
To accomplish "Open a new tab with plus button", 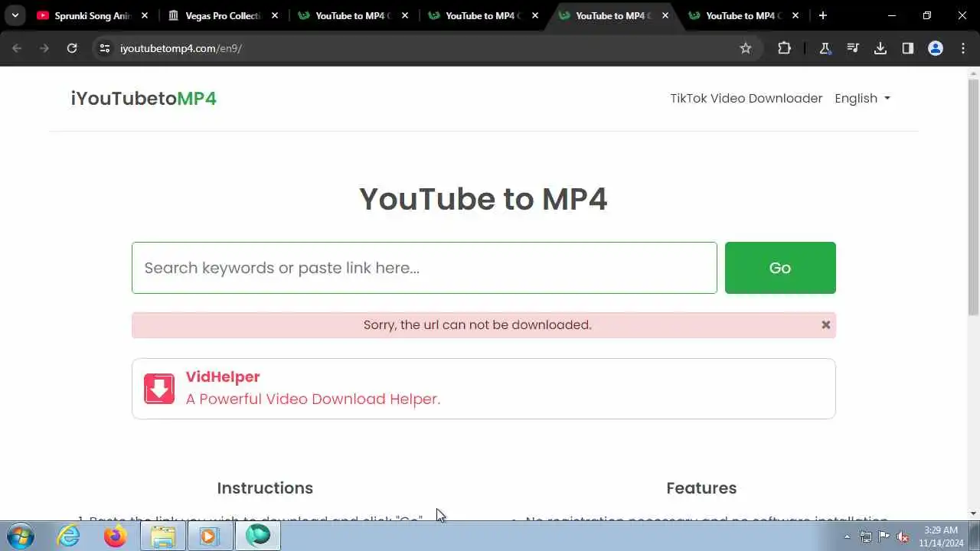I will 823,15.
